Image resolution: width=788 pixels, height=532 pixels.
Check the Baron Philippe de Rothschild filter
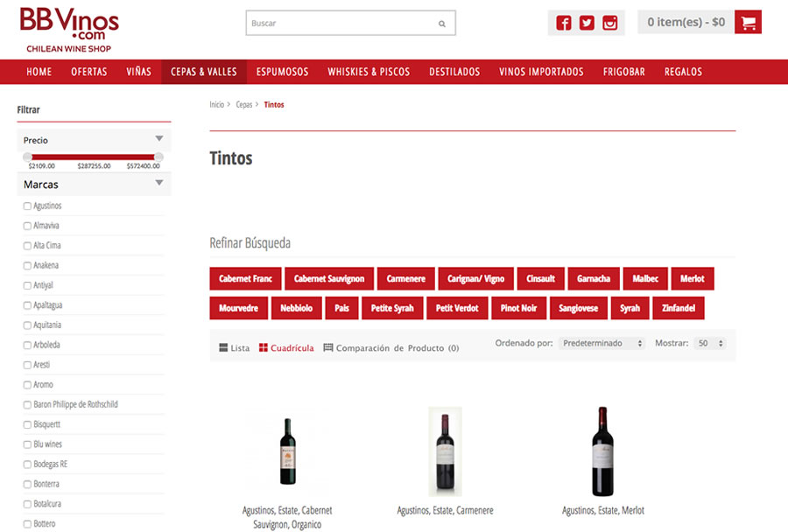pos(27,405)
